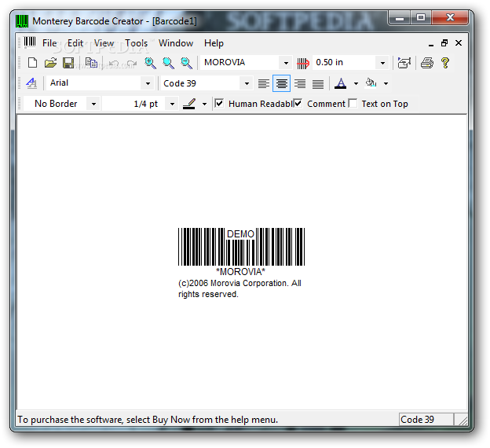Justify the text alignment
The height and width of the screenshot is (448, 490).
[x=318, y=83]
